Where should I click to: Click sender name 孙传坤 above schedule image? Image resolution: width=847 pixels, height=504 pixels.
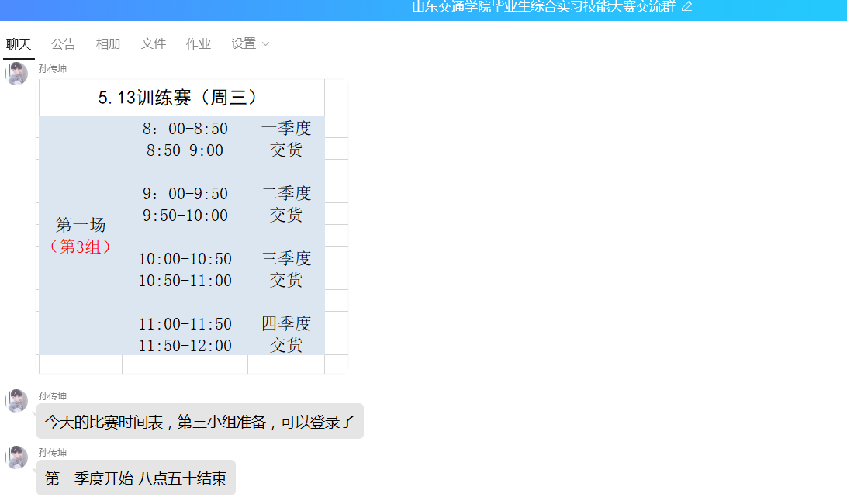click(53, 68)
